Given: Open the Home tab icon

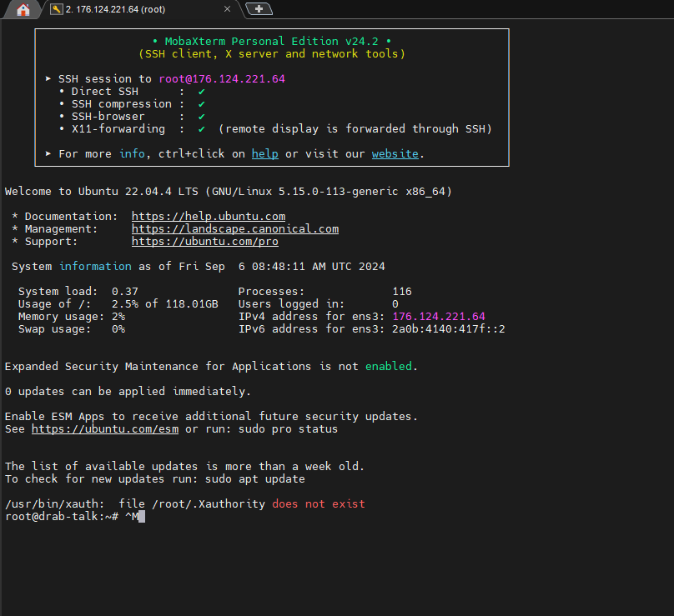Looking at the screenshot, I should (23, 9).
